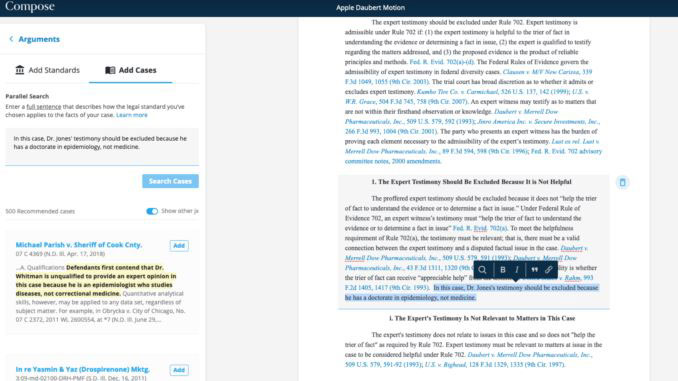Apply bold from the floating toolbar
This screenshot has height=381, width=678.
click(x=502, y=270)
